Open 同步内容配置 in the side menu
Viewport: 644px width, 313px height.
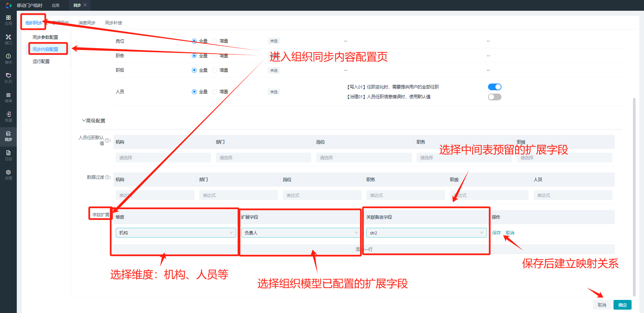[x=45, y=49]
